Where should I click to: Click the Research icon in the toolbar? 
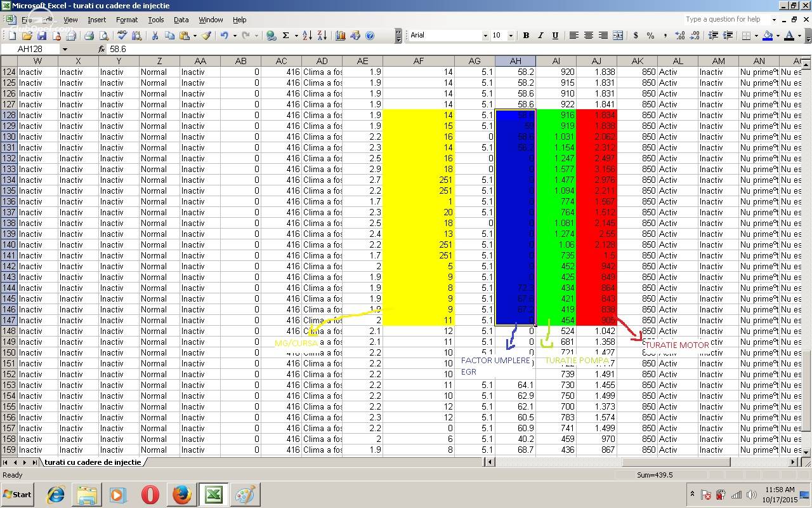(136, 36)
